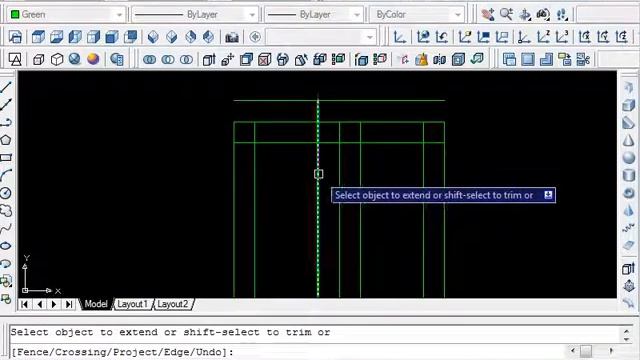Open the empty combo box beside the camera icon
This screenshot has width=640, height=360.
coord(320,37)
